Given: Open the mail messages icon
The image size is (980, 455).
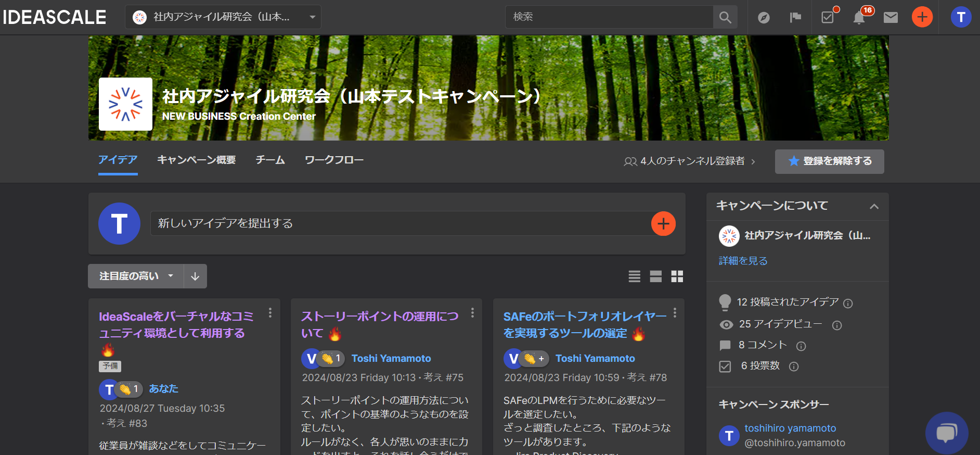Looking at the screenshot, I should pyautogui.click(x=891, y=18).
